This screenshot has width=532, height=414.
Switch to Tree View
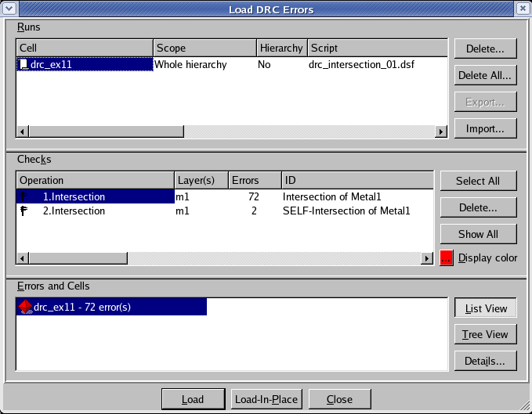coord(486,334)
